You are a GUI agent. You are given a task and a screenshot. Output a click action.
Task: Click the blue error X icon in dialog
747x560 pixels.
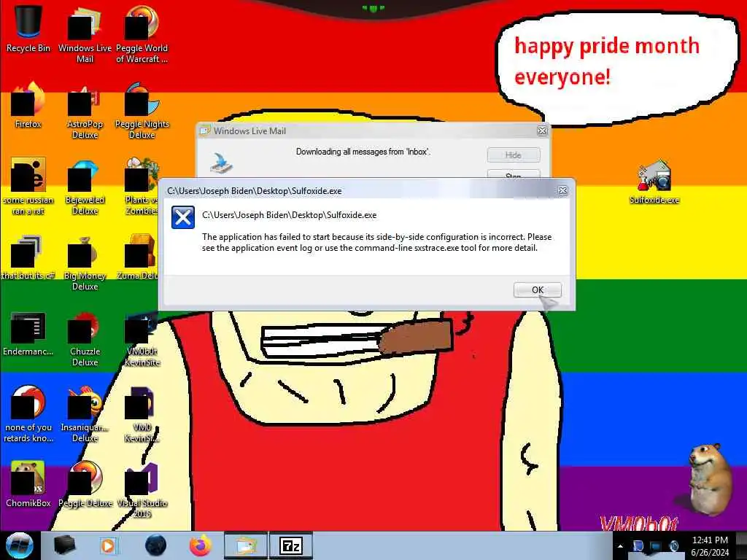point(183,217)
